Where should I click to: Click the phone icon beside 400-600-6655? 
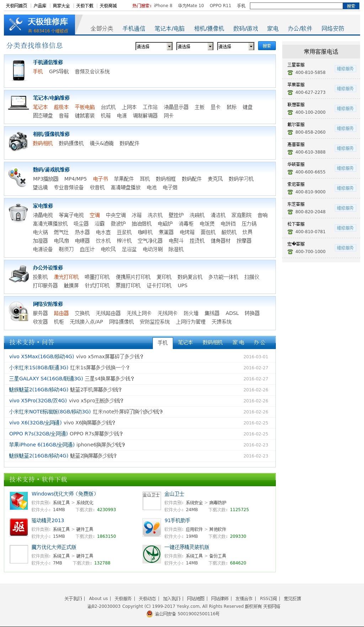tap(290, 172)
